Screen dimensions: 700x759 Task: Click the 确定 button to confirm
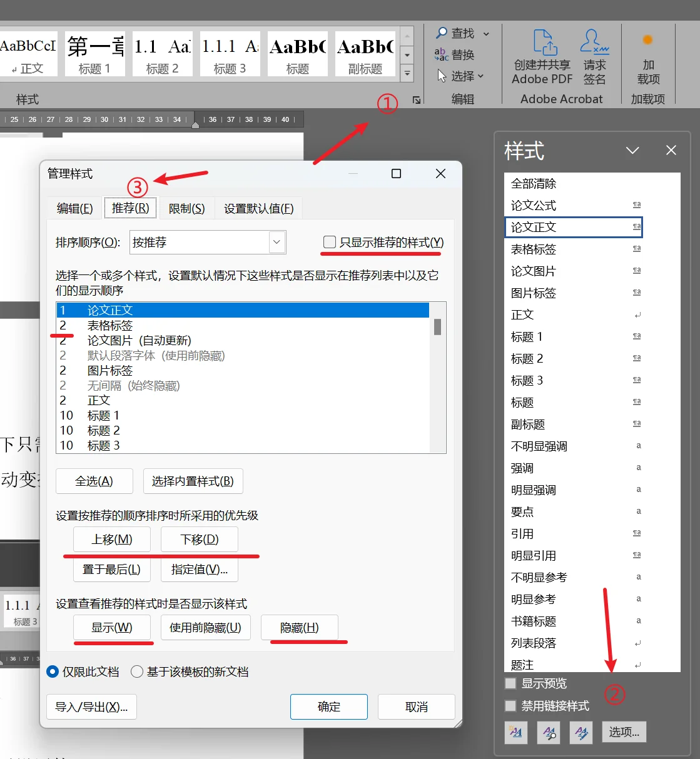click(x=328, y=706)
